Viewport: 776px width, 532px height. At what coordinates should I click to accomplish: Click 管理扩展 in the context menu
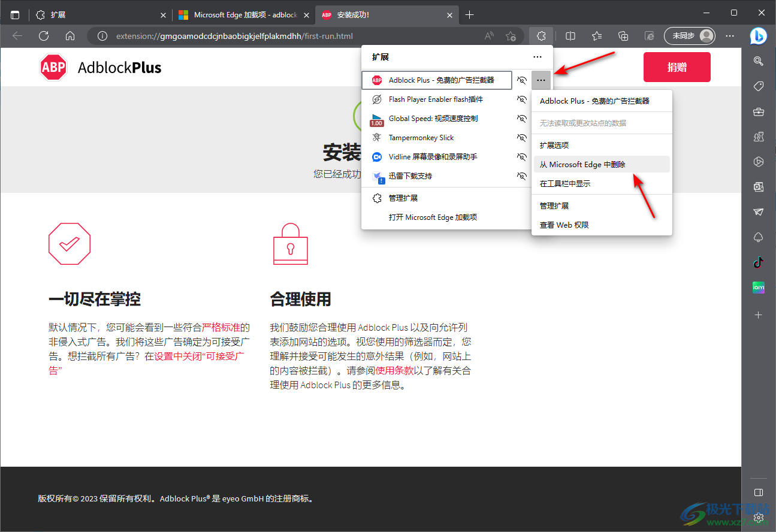pos(602,205)
